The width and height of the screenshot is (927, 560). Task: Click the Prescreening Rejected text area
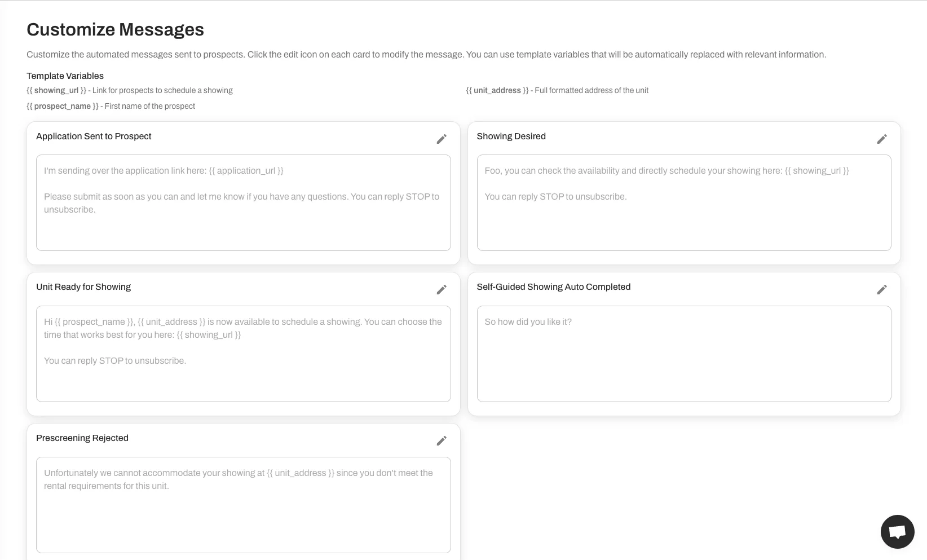[243, 505]
